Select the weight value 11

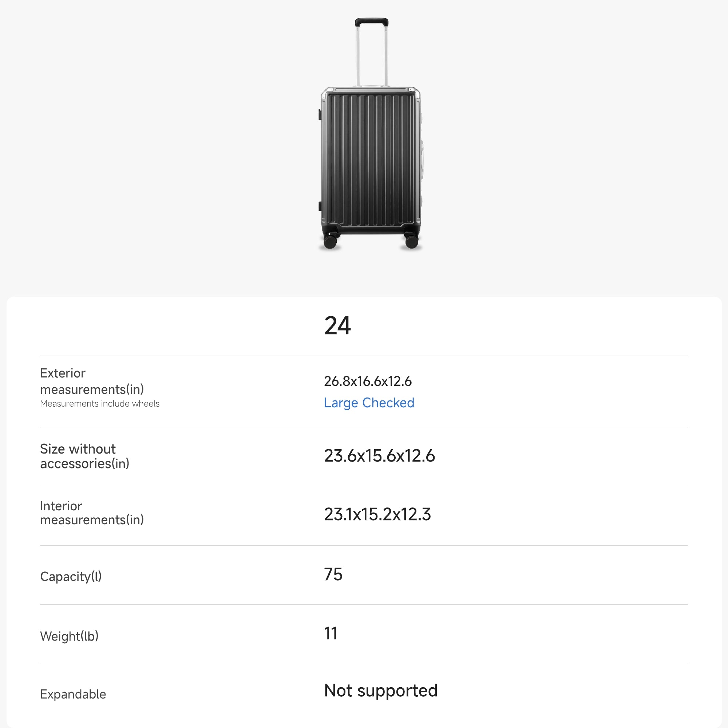331,633
